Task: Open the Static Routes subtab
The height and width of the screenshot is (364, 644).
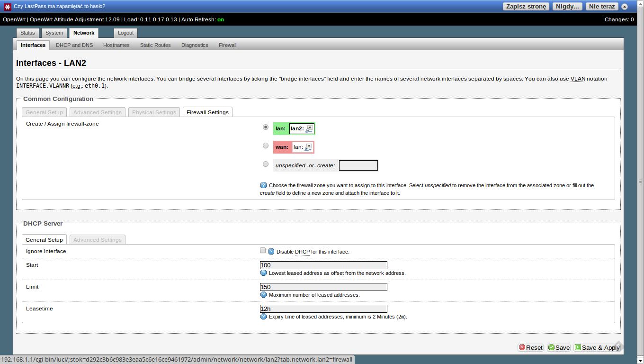Action: 155,45
